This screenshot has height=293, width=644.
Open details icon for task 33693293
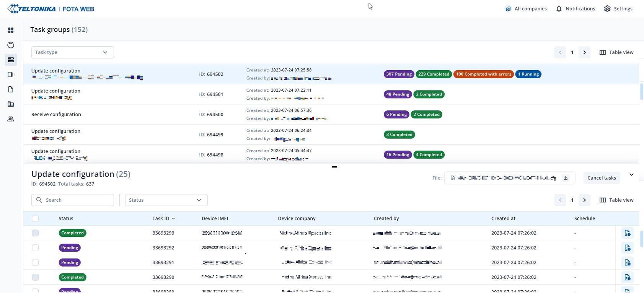(x=627, y=233)
